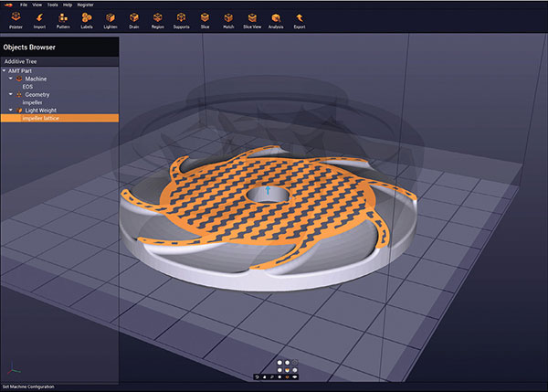Collapse the AMT Part tree node
This screenshot has height=392, width=548.
(x=4, y=70)
